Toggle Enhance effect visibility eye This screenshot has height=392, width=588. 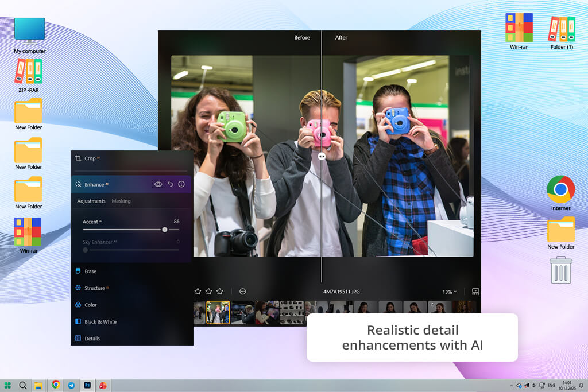(x=158, y=184)
